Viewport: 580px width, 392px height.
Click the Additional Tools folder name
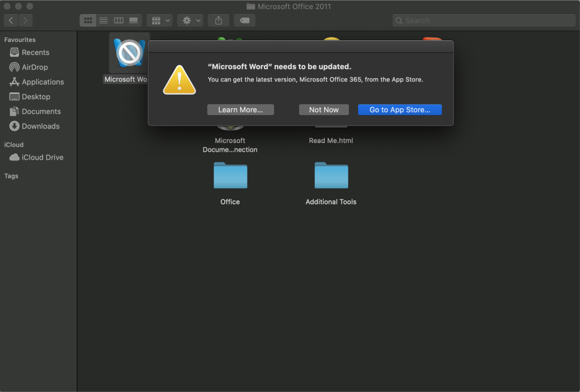331,202
